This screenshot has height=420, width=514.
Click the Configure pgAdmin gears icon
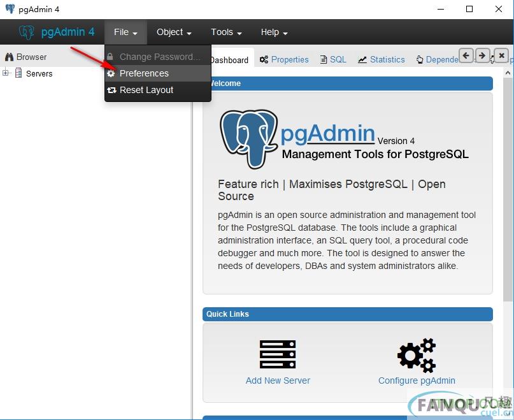[x=417, y=356]
